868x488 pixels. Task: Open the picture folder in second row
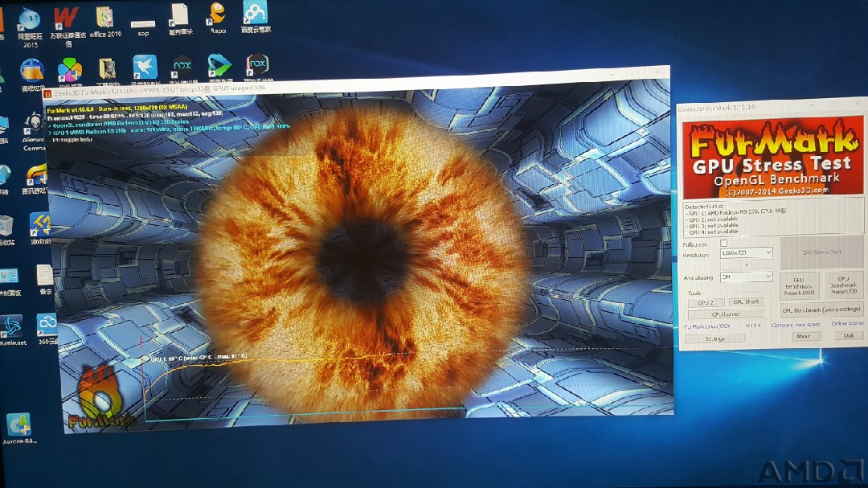pos(107,72)
